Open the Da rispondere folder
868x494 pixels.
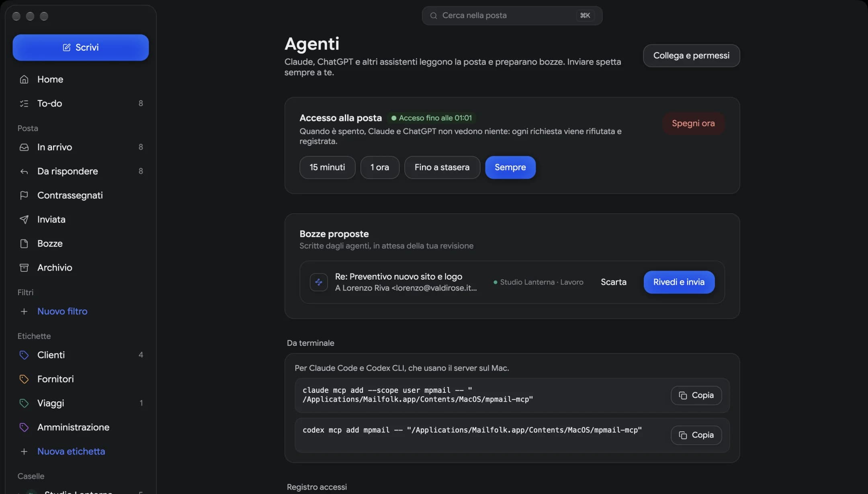pos(80,171)
